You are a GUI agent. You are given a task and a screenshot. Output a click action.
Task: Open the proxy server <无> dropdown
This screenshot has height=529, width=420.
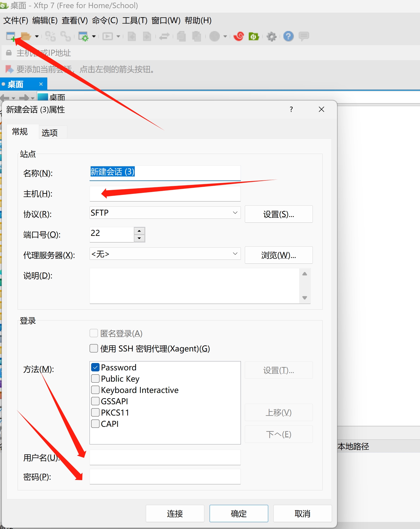235,254
